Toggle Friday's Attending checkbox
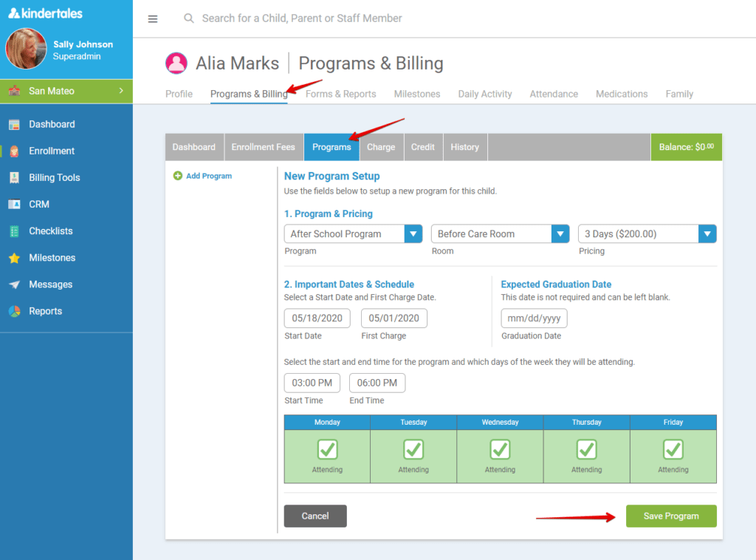Screen dimensions: 756x560 point(673,449)
